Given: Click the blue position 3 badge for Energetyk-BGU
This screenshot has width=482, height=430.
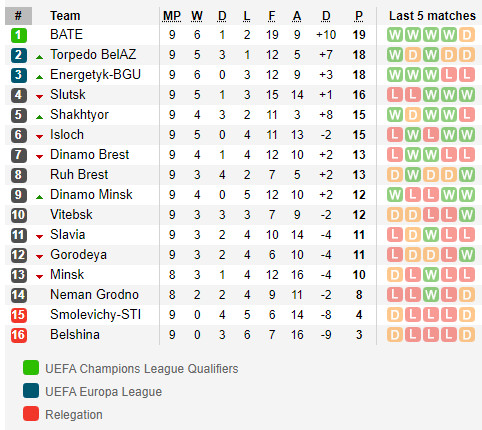Looking at the screenshot, I should point(18,75).
